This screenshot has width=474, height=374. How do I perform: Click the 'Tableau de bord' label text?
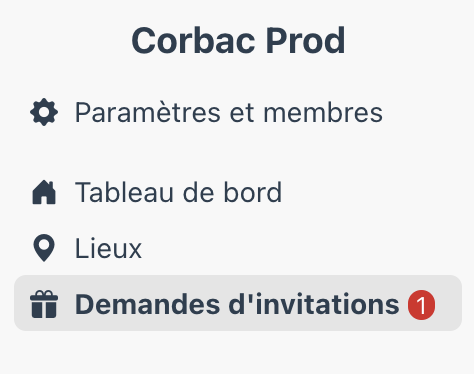coord(178,192)
